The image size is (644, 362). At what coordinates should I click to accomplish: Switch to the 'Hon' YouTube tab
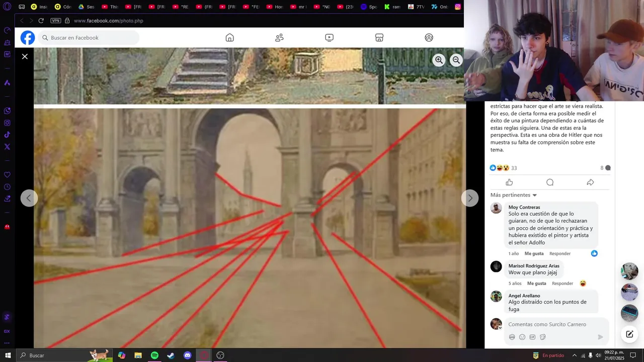(x=274, y=7)
